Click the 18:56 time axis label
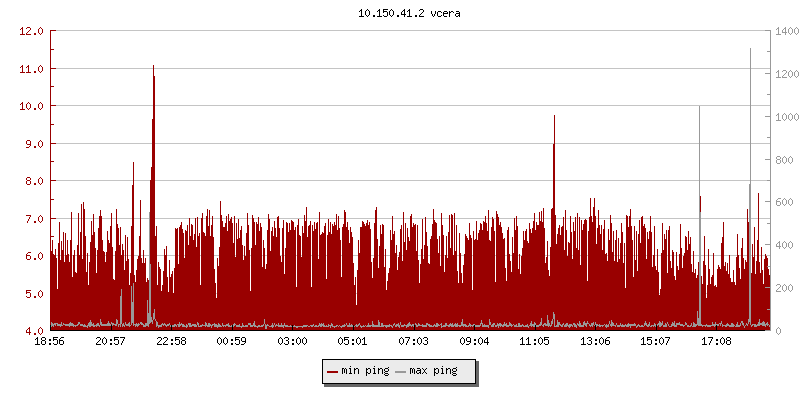 50,341
